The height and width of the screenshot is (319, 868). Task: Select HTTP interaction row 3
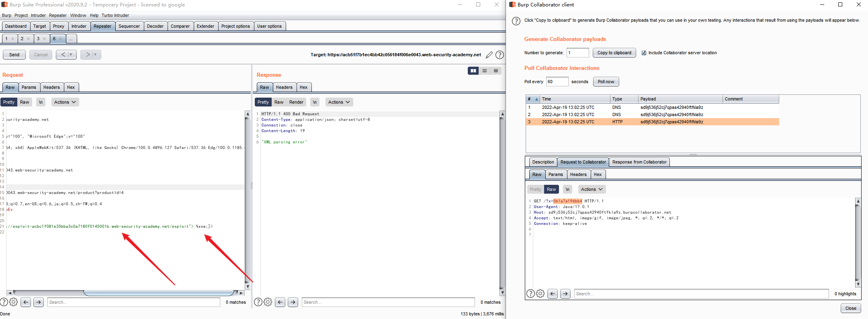(x=652, y=122)
